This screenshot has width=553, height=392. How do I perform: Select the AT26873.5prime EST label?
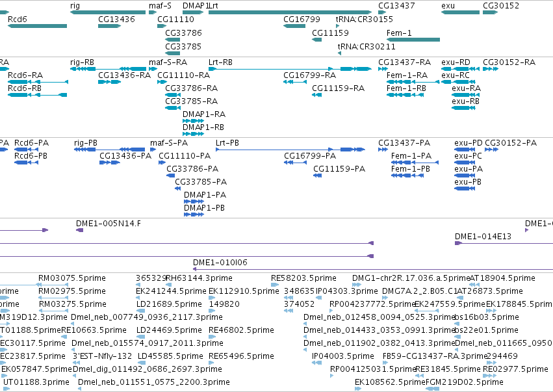(490, 291)
